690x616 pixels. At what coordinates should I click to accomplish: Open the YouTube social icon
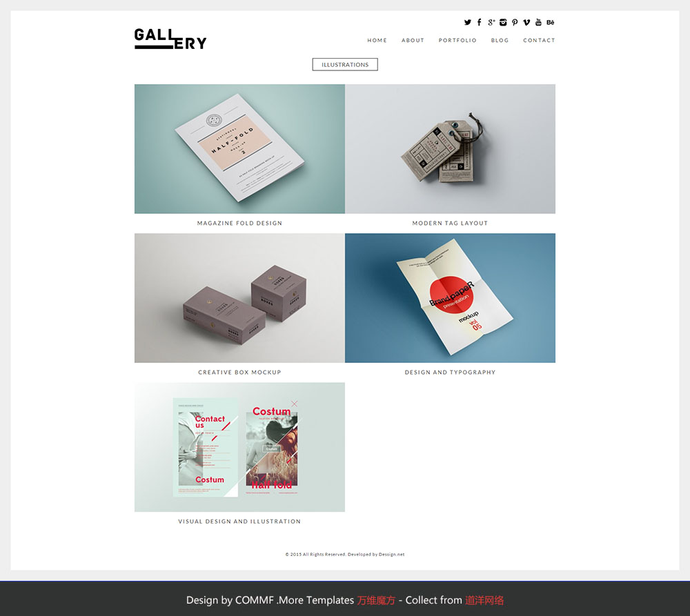pos(538,23)
